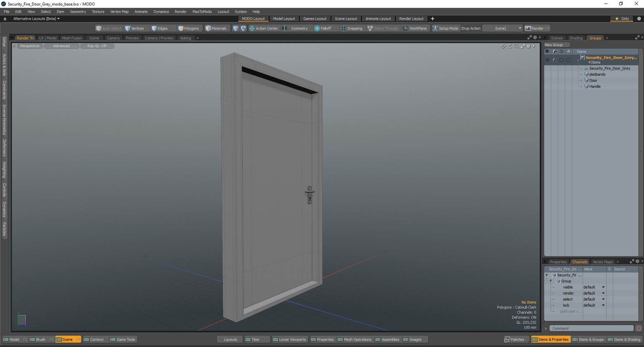This screenshot has height=347, width=644.
Task: Collapse the Security_Fir item in Channels
Action: tap(547, 275)
